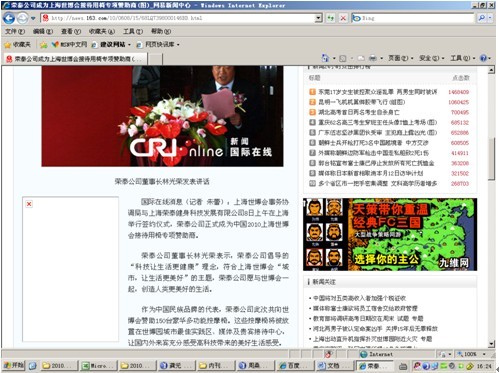Open the Favorites star icon
The width and height of the screenshot is (499, 373).
(18, 44)
